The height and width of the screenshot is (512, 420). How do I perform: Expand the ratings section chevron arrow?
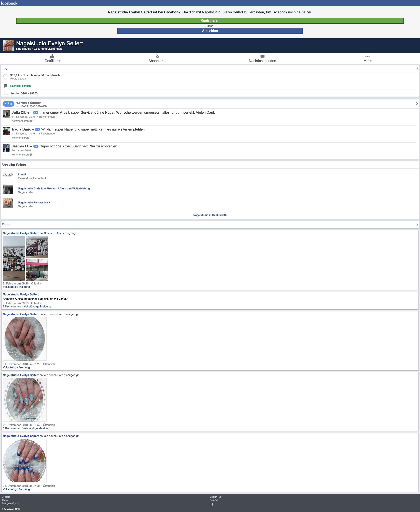pos(417,104)
